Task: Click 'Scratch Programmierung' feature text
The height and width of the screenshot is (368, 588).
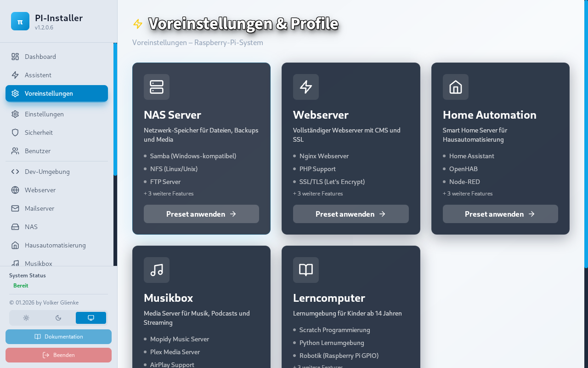Action: [334, 330]
